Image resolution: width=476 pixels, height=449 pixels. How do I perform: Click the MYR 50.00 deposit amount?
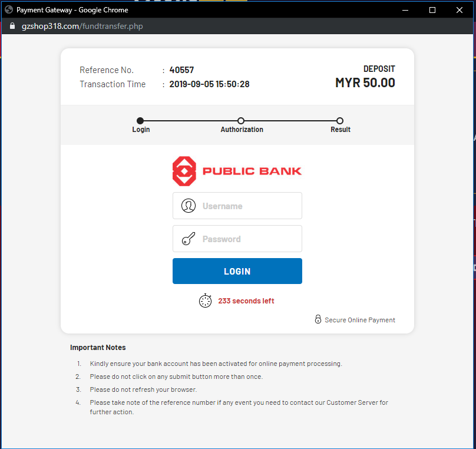click(x=365, y=82)
